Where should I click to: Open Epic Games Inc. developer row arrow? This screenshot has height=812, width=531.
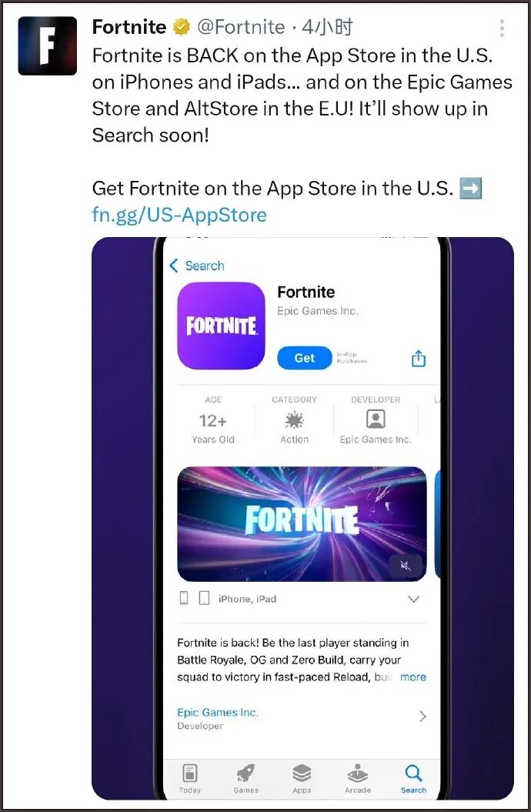tap(422, 717)
